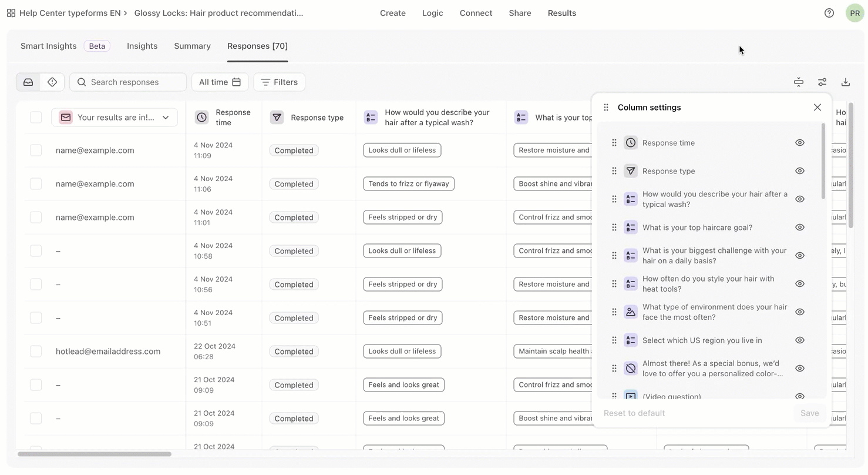Check the 4 Nov 2024 11:09 response row
The width and height of the screenshot is (868, 475).
pos(36,150)
